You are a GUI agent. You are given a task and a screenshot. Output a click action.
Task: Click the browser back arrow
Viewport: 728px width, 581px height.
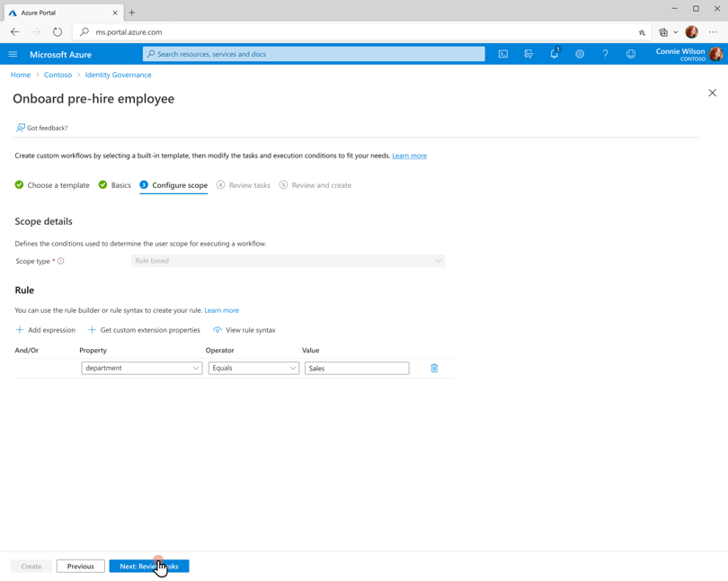[x=14, y=31]
